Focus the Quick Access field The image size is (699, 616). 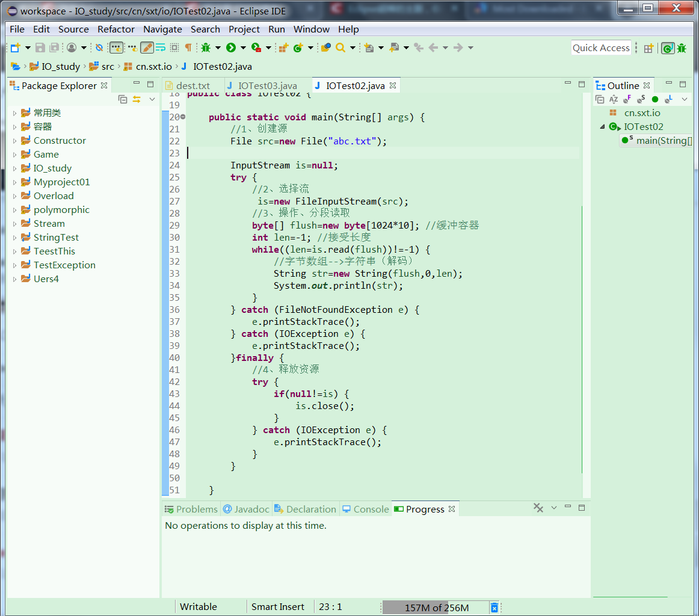click(x=601, y=48)
